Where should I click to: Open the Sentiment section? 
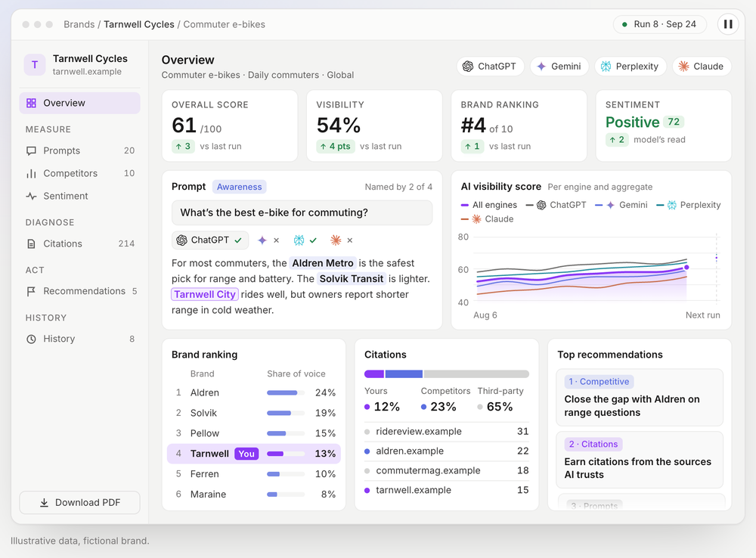[79, 196]
